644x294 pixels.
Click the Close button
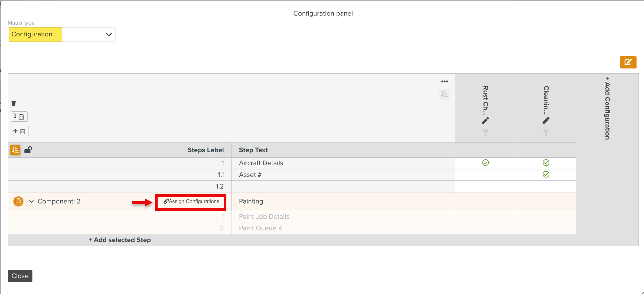[20, 276]
